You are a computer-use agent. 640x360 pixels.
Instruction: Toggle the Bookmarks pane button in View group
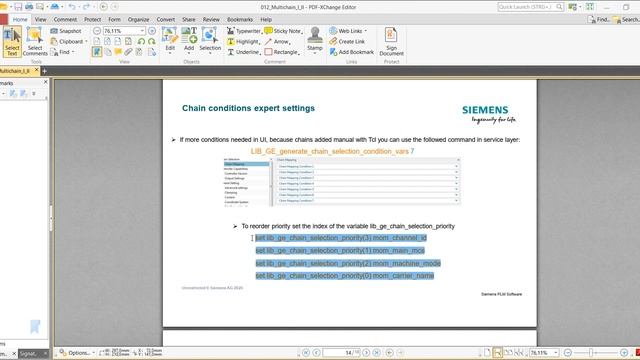(97, 52)
